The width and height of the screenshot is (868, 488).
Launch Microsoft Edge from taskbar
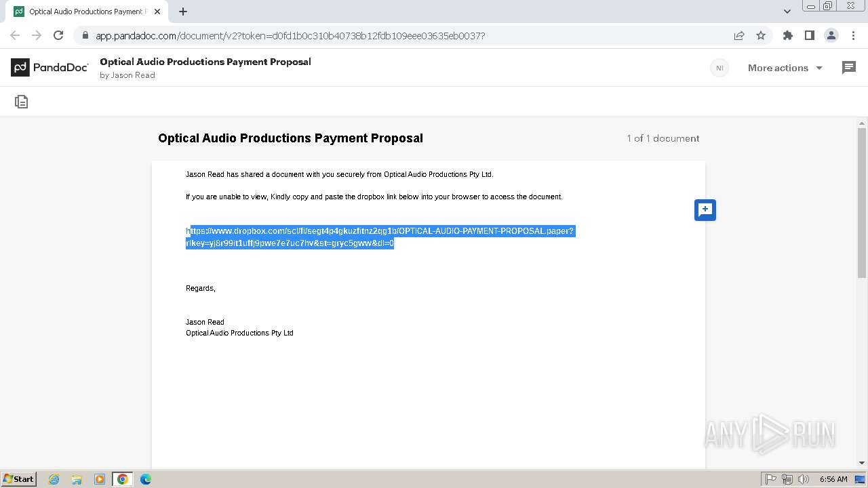coord(146,479)
